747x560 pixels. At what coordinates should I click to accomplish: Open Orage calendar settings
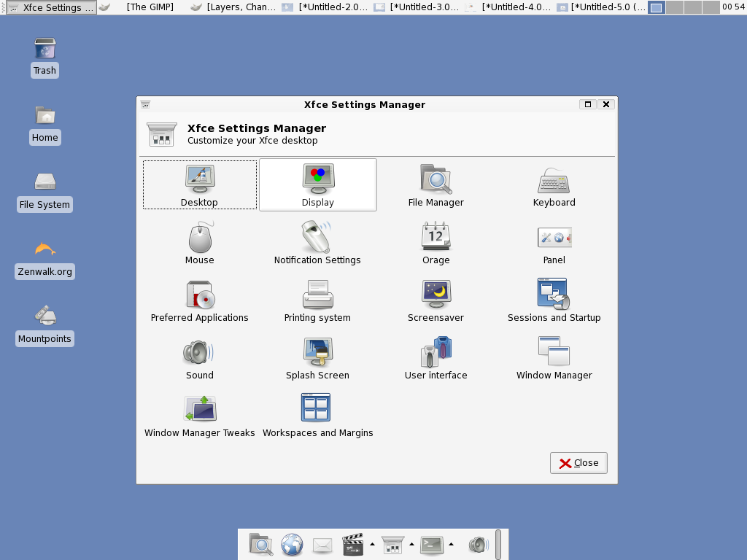pos(436,242)
